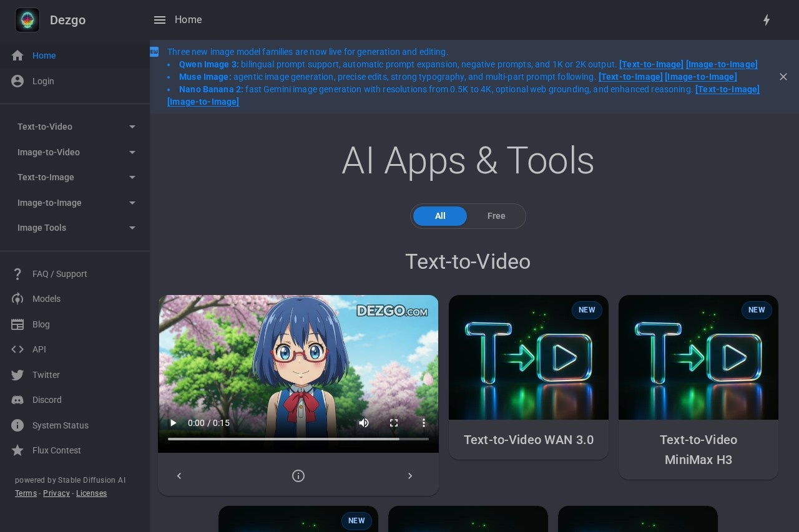Screen dimensions: 799x532
Task: Click the Home house icon
Action: [x=17, y=56]
